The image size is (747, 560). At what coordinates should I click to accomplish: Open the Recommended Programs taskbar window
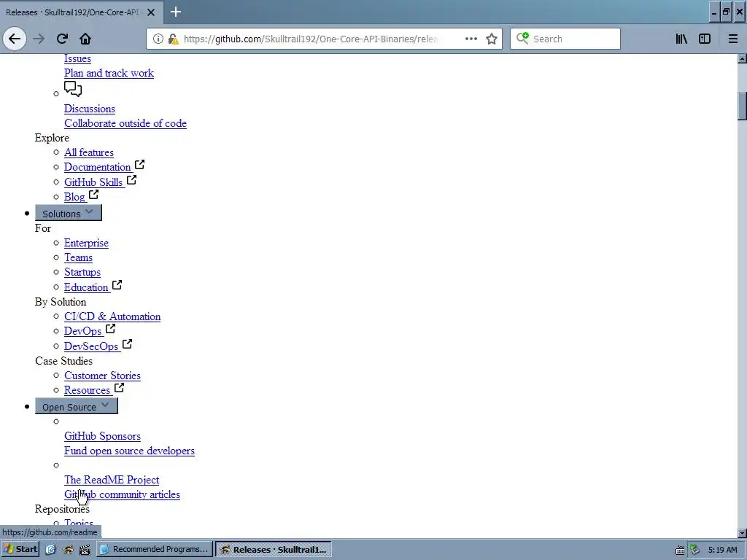[154, 549]
